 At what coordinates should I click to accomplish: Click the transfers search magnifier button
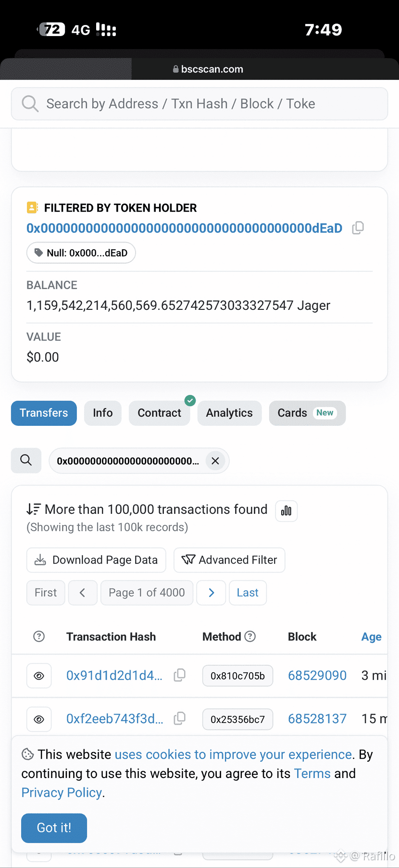pos(26,460)
